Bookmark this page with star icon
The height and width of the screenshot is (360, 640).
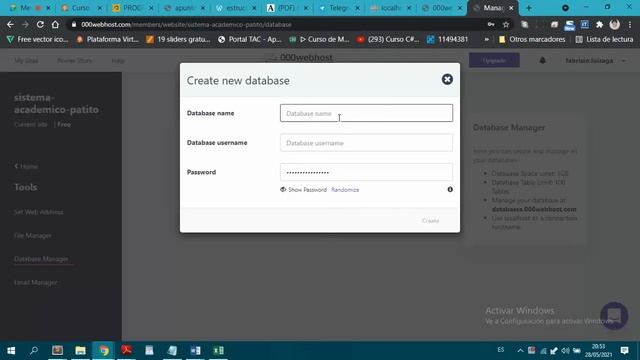[506, 24]
